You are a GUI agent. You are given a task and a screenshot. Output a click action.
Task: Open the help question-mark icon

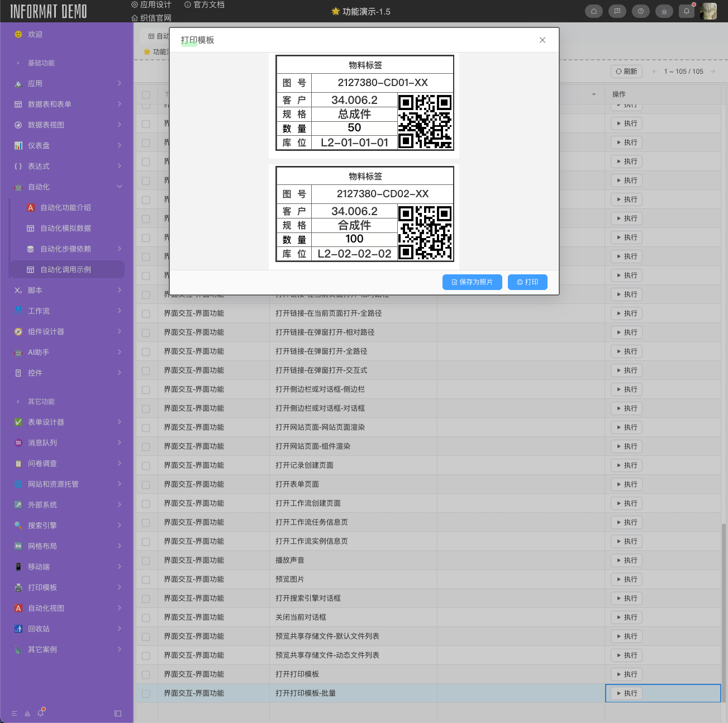(640, 11)
